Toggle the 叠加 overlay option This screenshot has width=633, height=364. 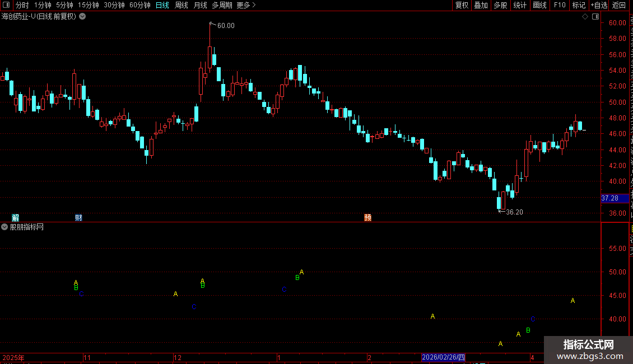pos(481,5)
